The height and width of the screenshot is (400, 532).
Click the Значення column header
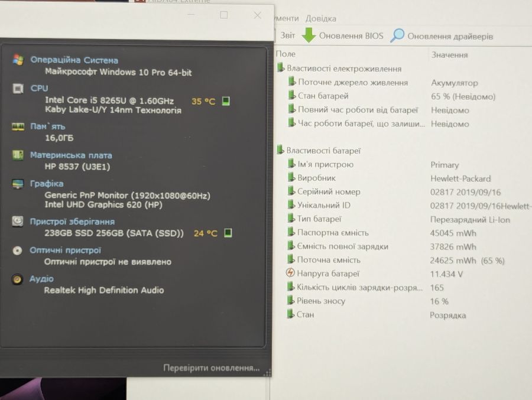tap(450, 55)
